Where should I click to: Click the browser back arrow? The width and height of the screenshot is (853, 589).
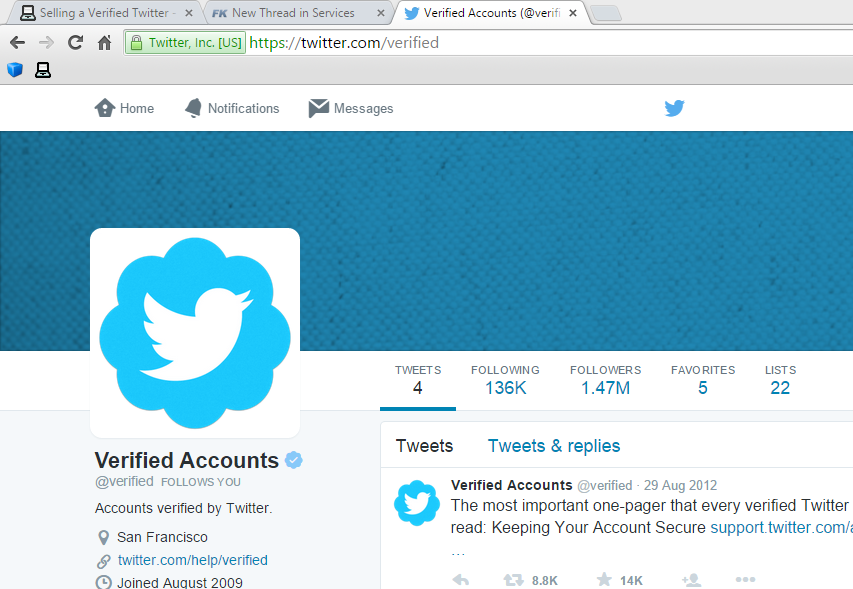[17, 42]
